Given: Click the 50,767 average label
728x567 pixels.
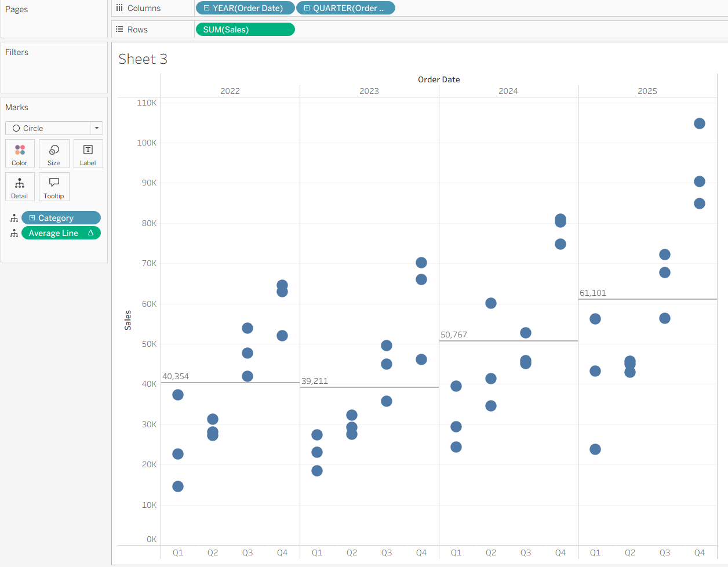Looking at the screenshot, I should point(454,335).
